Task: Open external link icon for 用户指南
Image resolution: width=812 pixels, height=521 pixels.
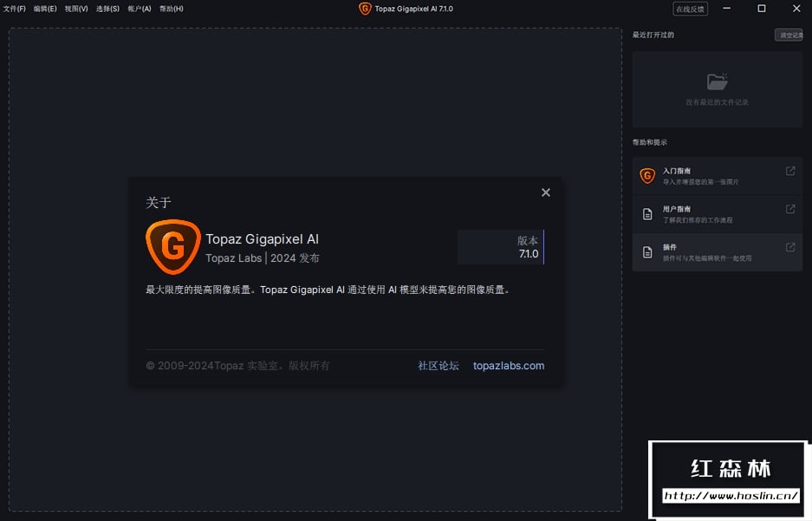Action: pyautogui.click(x=790, y=209)
